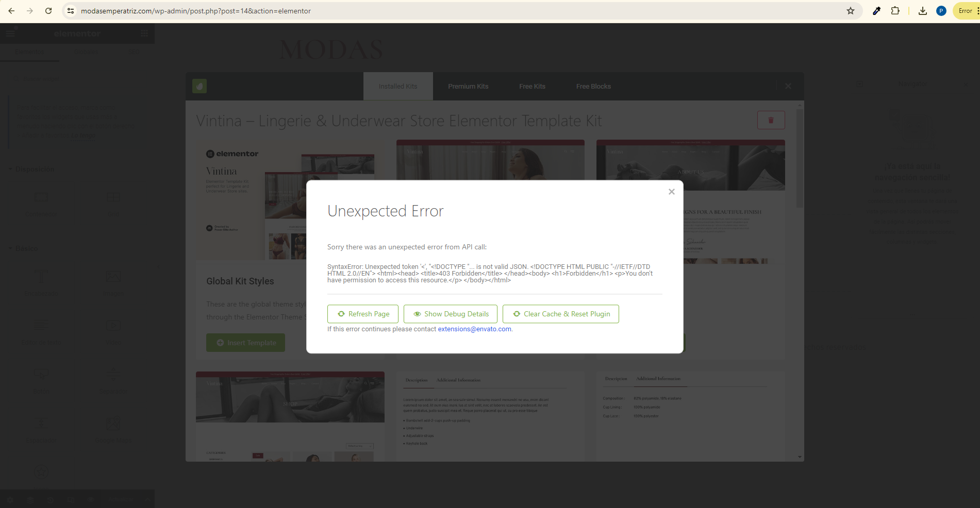The width and height of the screenshot is (980, 508).
Task: Switch to the Elementos panel tab
Action: pyautogui.click(x=29, y=52)
